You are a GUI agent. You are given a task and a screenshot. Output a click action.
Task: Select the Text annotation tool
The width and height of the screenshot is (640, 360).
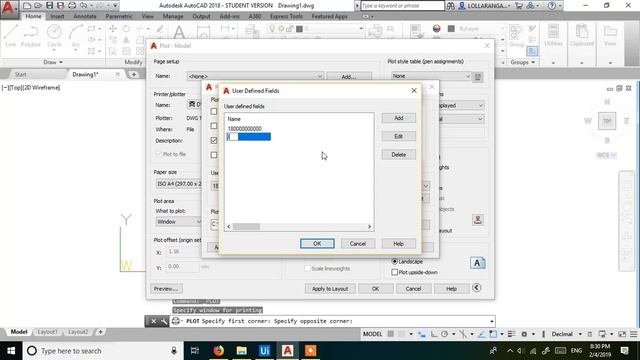pyautogui.click(x=179, y=32)
